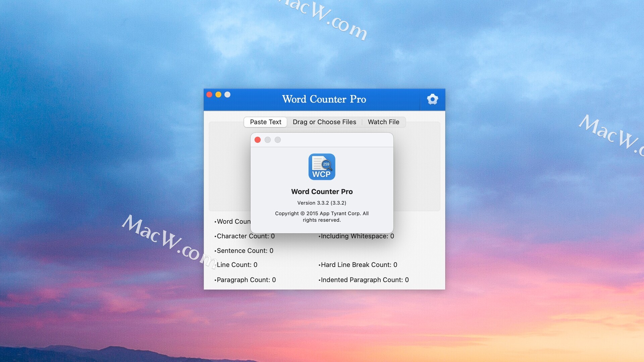Click the WCP app icon in About dialog
The width and height of the screenshot is (644, 362).
(x=322, y=167)
